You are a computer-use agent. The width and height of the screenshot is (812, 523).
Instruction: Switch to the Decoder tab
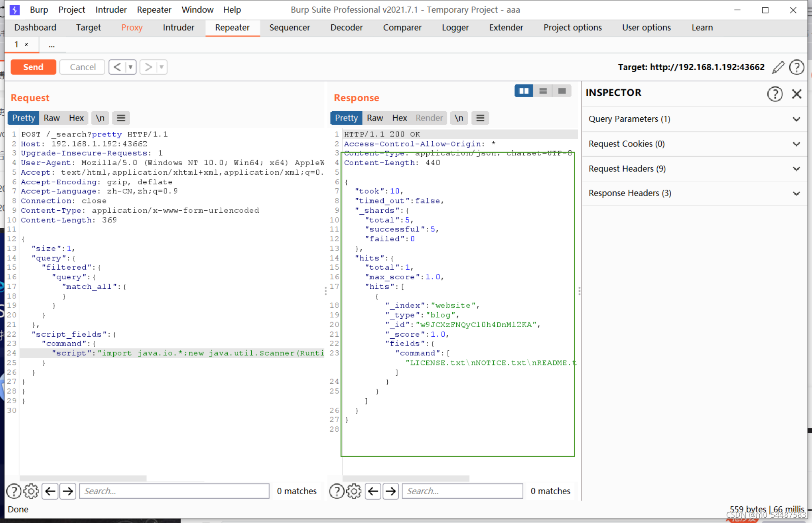[x=346, y=28]
